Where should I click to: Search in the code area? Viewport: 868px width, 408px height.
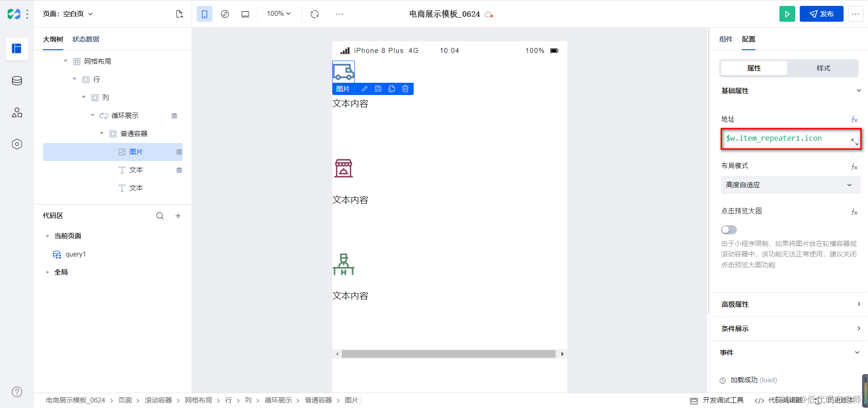[160, 216]
